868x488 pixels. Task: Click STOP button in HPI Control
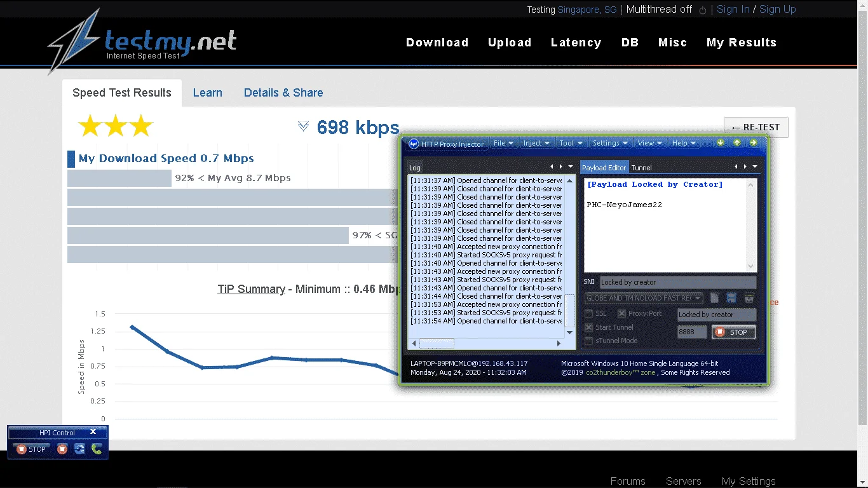click(x=31, y=449)
